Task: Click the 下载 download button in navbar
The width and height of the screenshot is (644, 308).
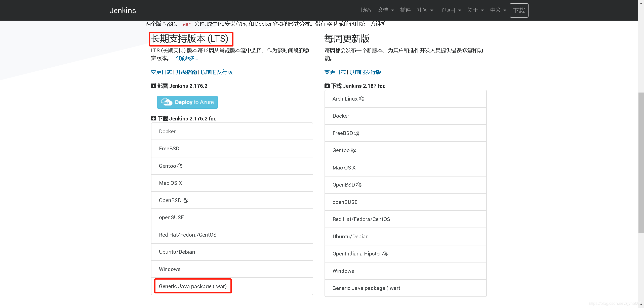Action: click(519, 11)
